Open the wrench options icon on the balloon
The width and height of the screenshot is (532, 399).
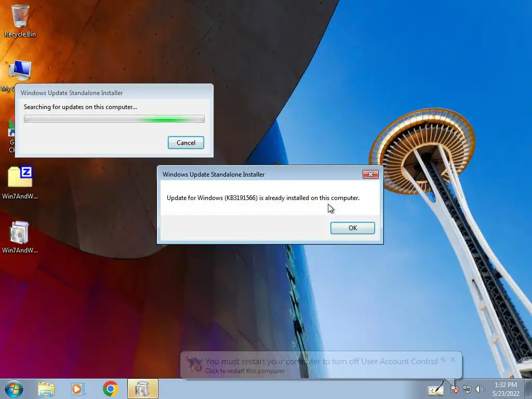tap(443, 360)
